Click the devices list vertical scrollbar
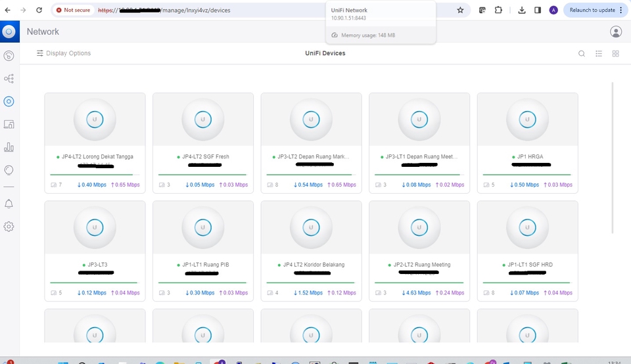This screenshot has height=364, width=631. click(x=613, y=158)
